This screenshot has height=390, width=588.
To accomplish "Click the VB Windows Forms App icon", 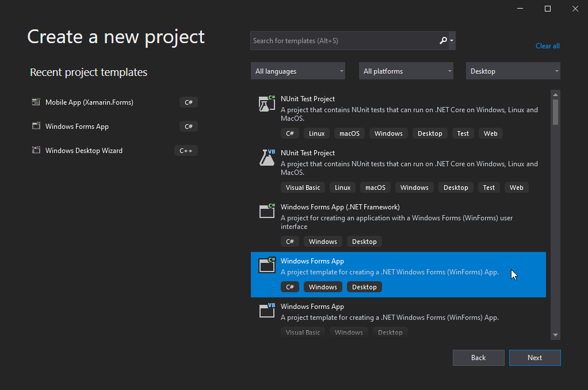I will pos(267,311).
